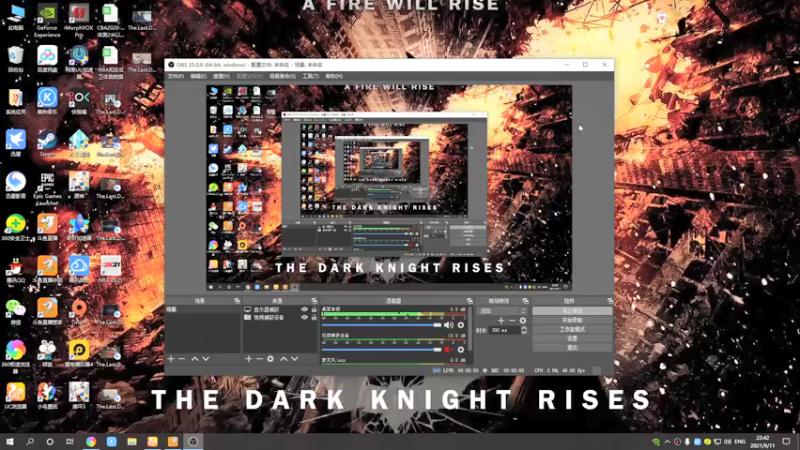Pop out the Controls dock panel
Screen dimensions: 800x450
coord(610,301)
